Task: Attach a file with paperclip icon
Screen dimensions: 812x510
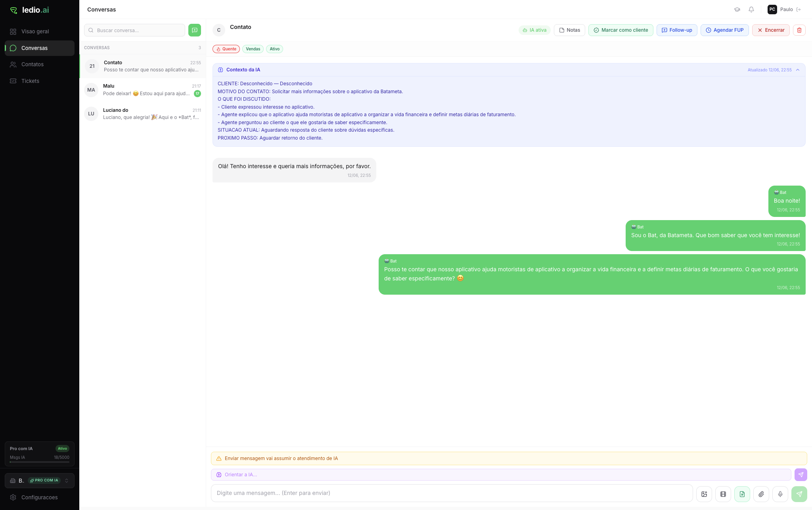Action: [761, 494]
